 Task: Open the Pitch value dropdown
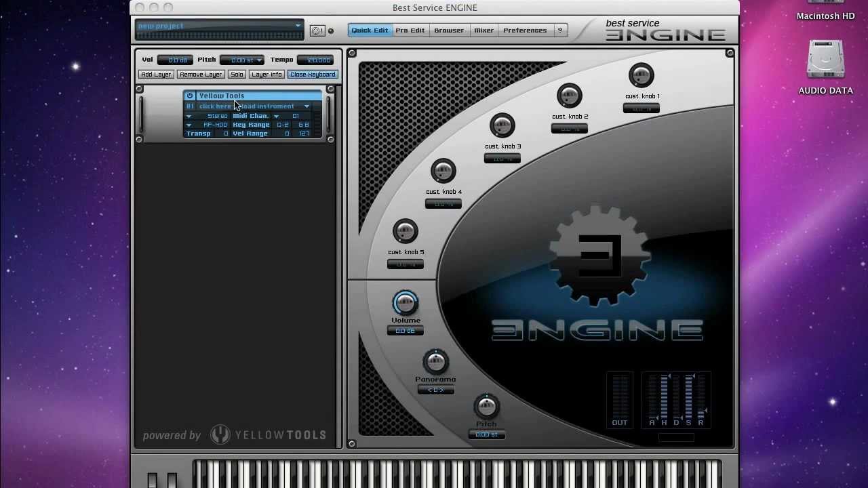242,60
